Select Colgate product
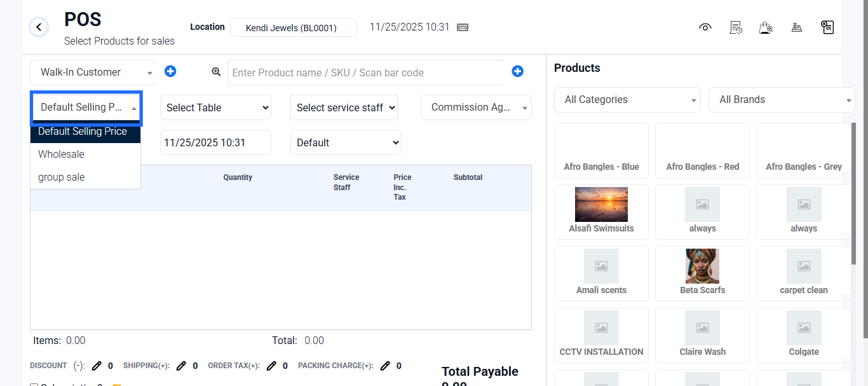868x386 pixels. 803,335
